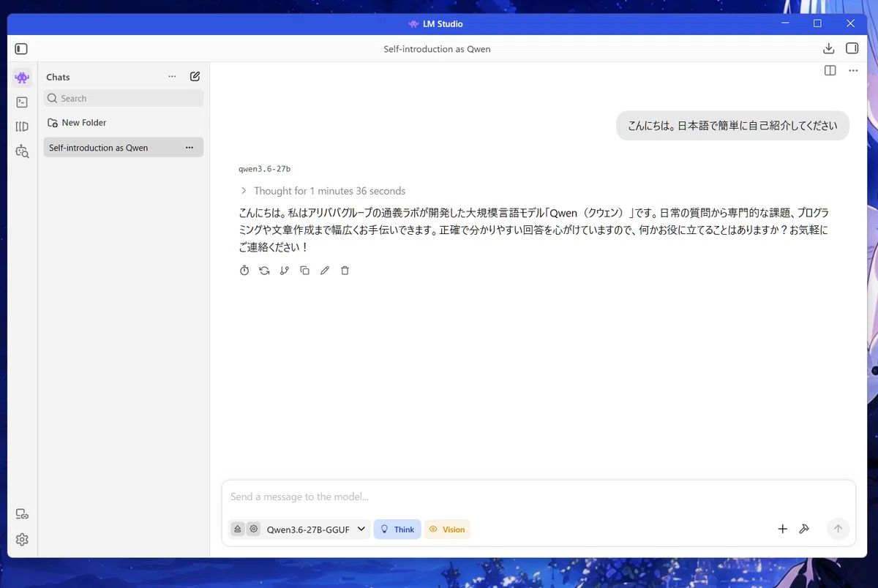Open the Settings gear icon
878x588 pixels.
coord(22,540)
